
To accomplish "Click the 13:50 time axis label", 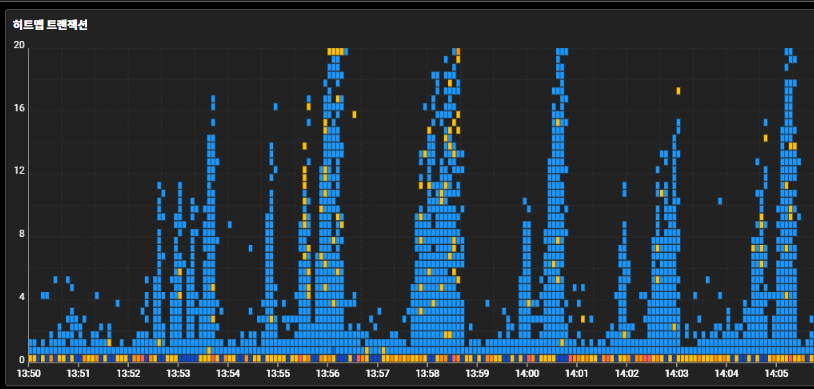I will click(29, 373).
